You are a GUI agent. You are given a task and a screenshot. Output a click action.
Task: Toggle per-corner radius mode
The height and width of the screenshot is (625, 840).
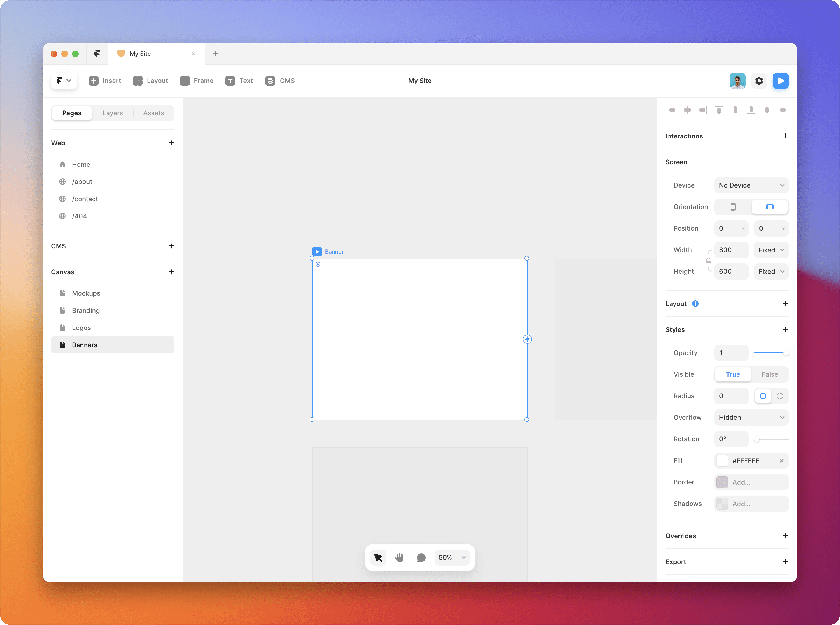(x=779, y=396)
